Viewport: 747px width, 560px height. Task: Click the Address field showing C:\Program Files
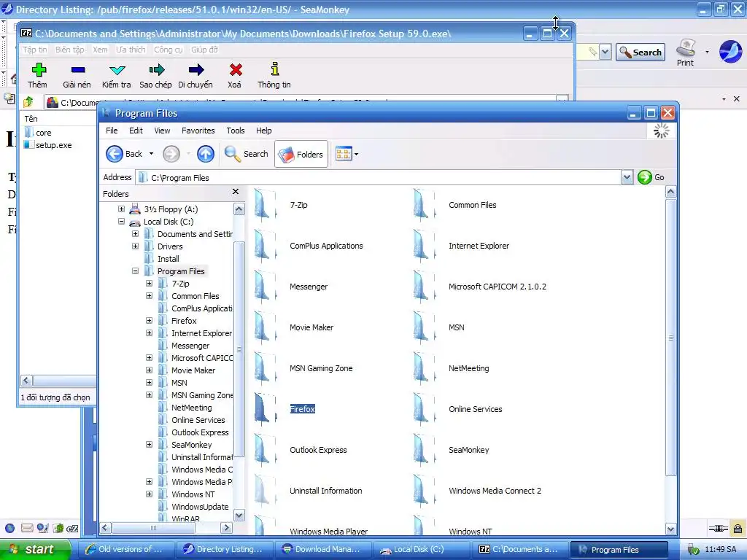[379, 178]
